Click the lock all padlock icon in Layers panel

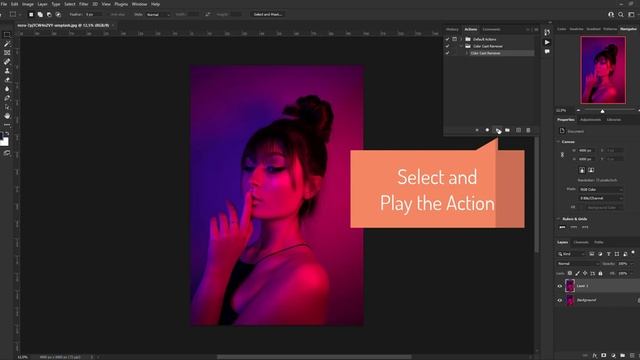[600, 273]
